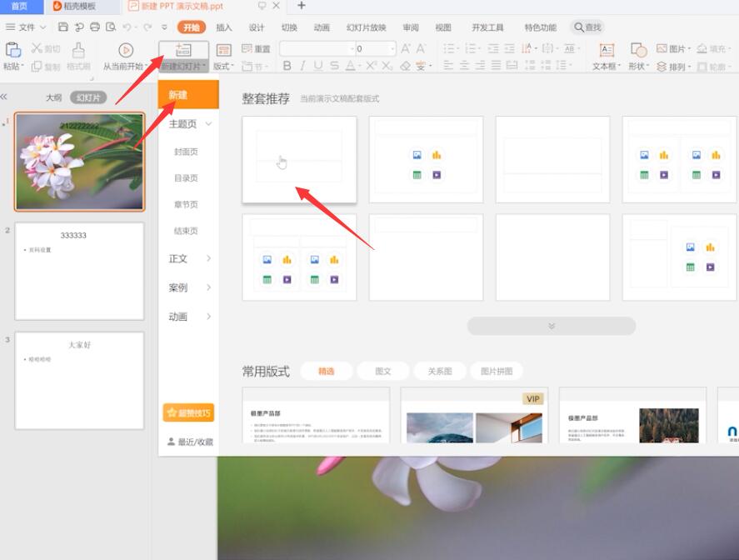This screenshot has width=739, height=560.
Task: Click the collapse slide panel double-arrow icon
Action: (x=4, y=97)
